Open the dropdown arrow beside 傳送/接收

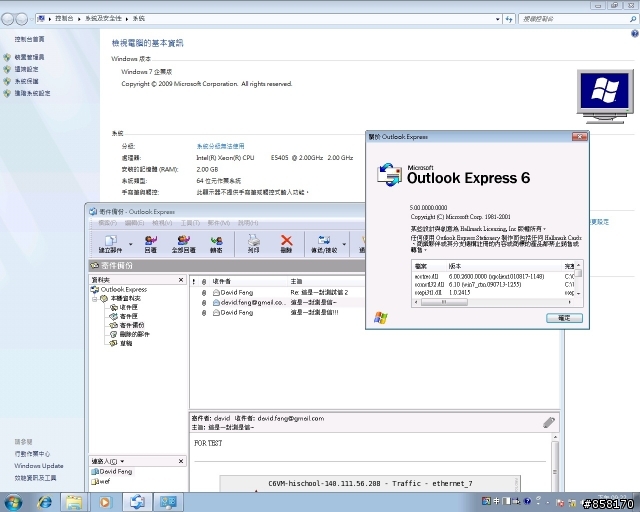click(x=344, y=244)
